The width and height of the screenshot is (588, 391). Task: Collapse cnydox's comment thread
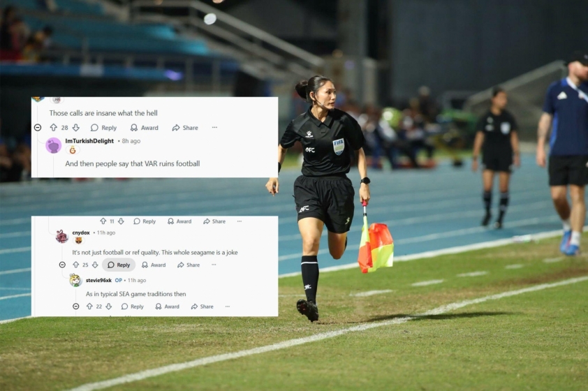pos(62,265)
